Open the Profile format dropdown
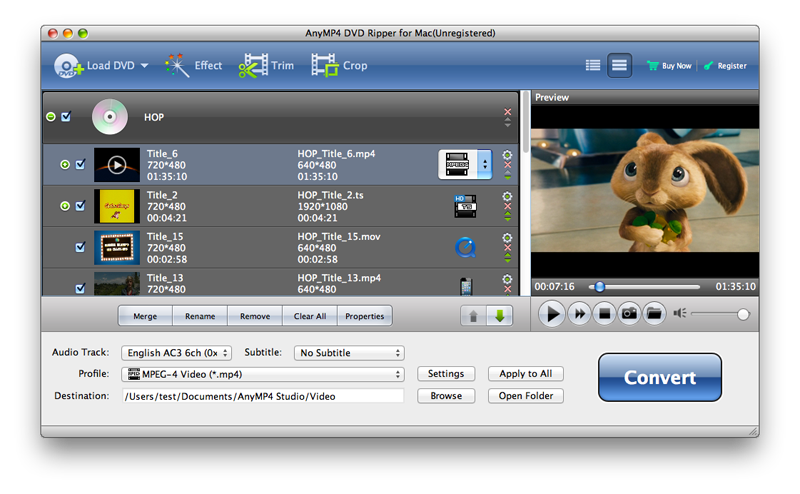 (x=263, y=374)
